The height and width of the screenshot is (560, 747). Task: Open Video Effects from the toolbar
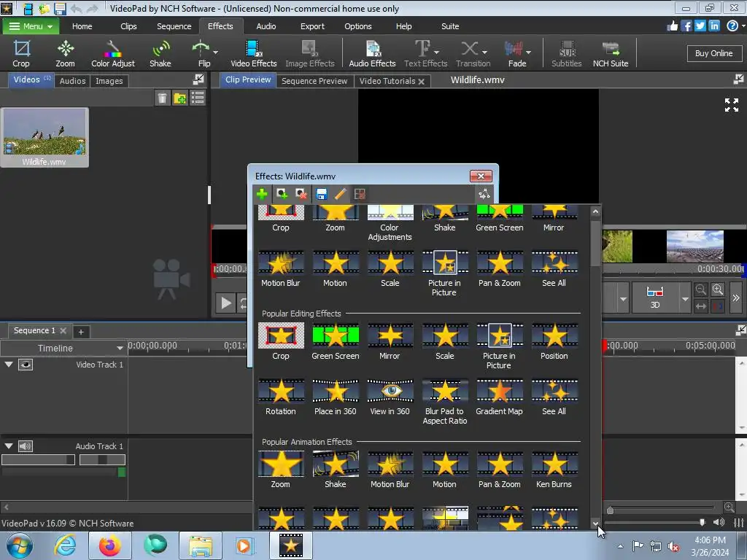(253, 53)
